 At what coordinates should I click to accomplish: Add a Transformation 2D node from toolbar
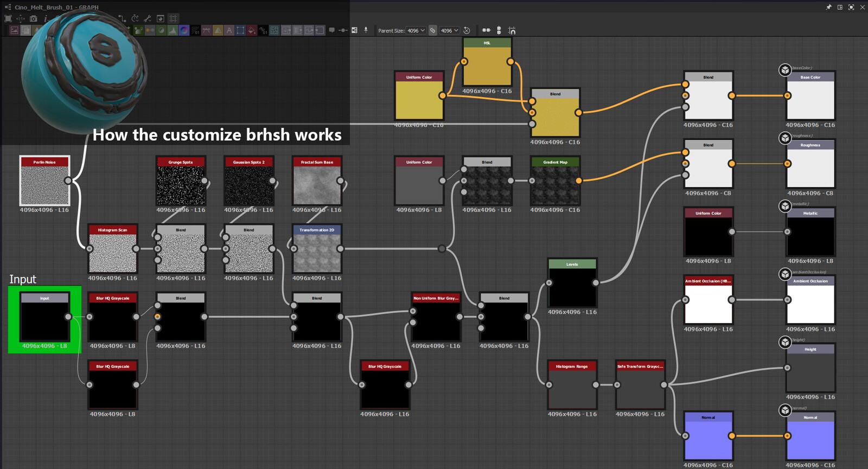click(x=240, y=30)
